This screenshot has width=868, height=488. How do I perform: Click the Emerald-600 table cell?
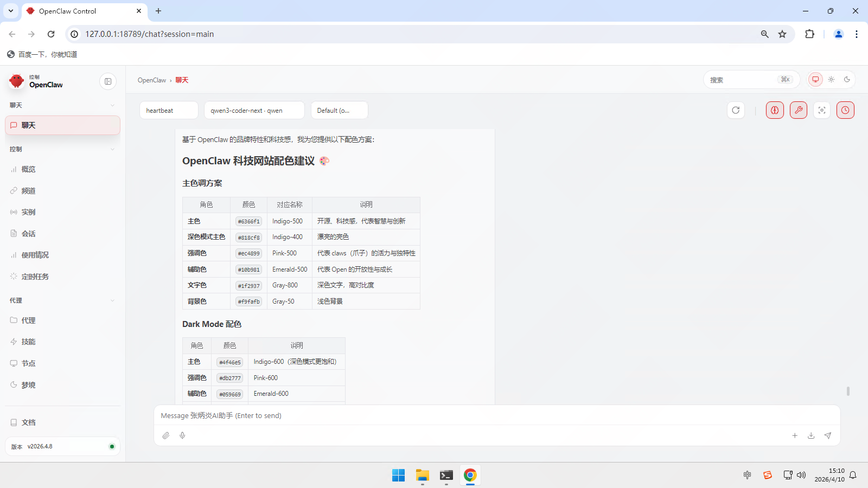[x=296, y=394]
